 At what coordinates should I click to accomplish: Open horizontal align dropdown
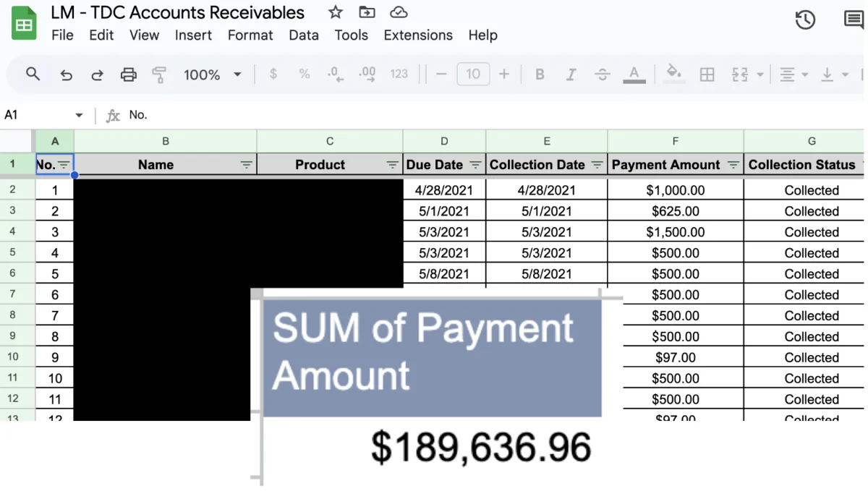[793, 74]
